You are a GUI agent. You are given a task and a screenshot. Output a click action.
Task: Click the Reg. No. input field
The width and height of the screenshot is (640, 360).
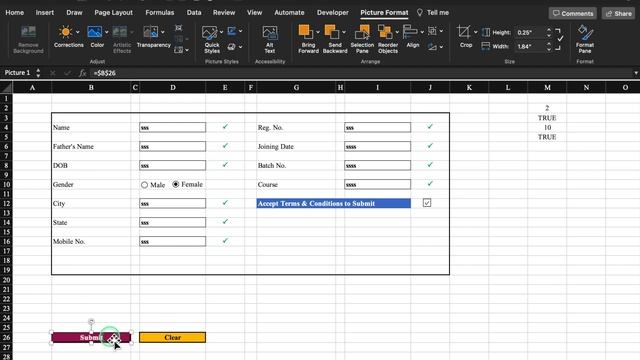click(x=378, y=127)
